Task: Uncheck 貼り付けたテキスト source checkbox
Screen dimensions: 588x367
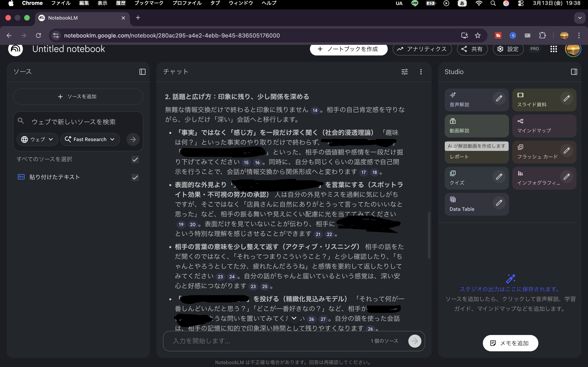Action: (135, 177)
